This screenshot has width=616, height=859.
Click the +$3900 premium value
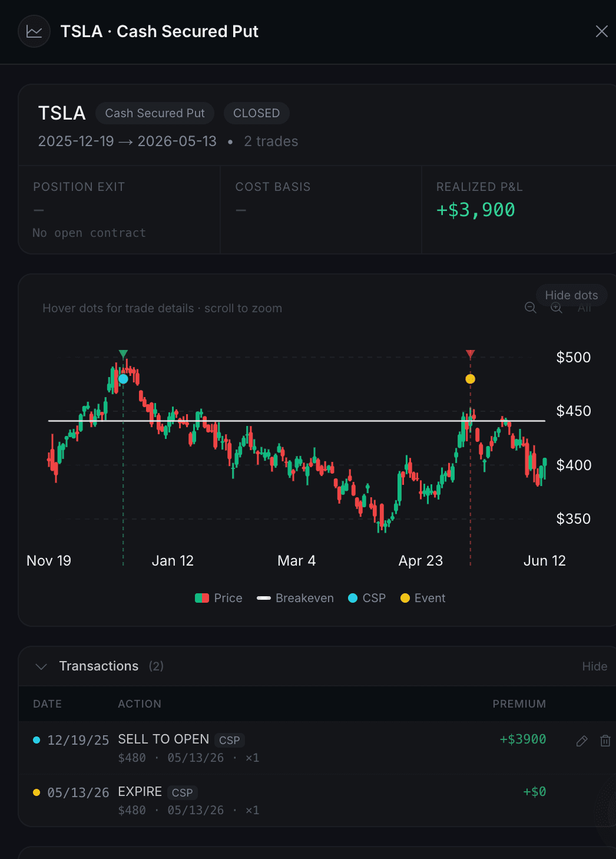point(523,739)
